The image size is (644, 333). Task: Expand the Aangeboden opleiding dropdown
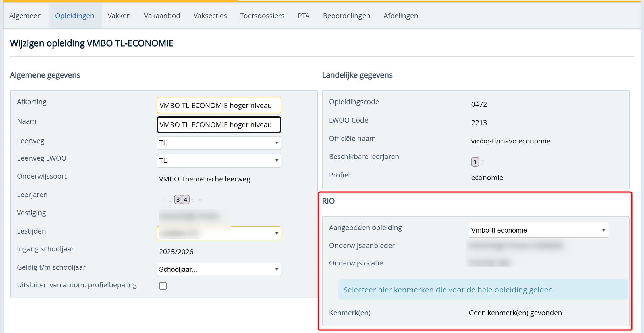point(538,230)
